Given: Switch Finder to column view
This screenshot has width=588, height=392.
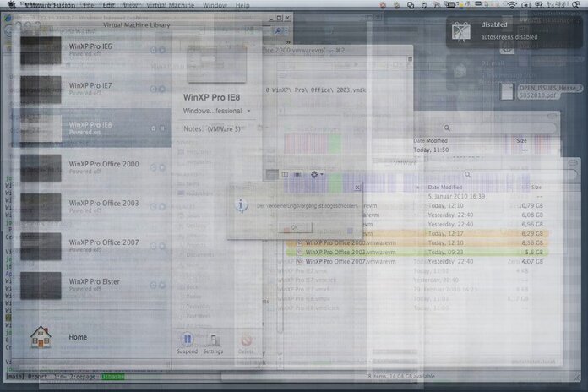Looking at the screenshot, I should click(285, 174).
